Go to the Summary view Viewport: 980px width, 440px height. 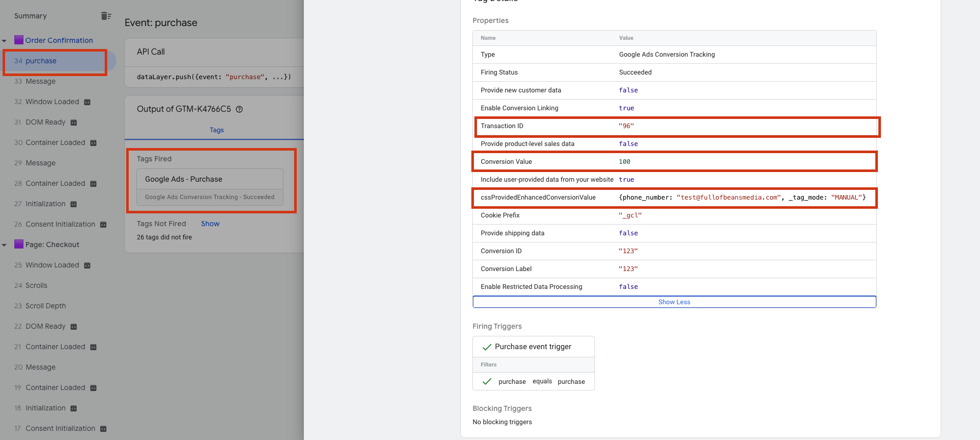tap(31, 16)
